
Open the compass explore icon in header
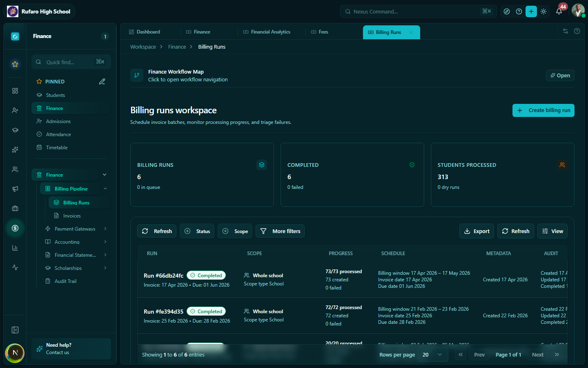(507, 11)
